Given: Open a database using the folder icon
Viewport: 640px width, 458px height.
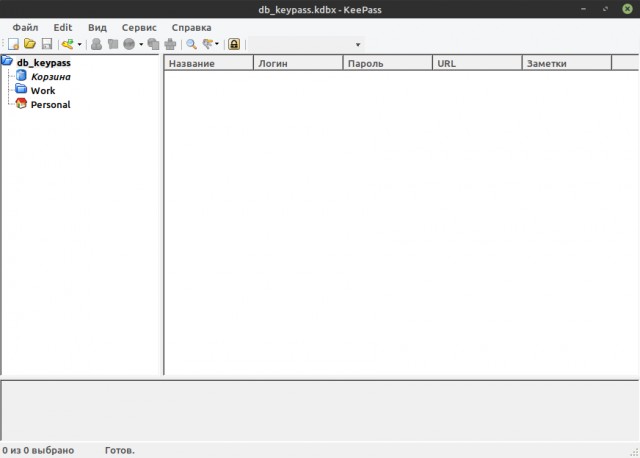Looking at the screenshot, I should [30, 43].
